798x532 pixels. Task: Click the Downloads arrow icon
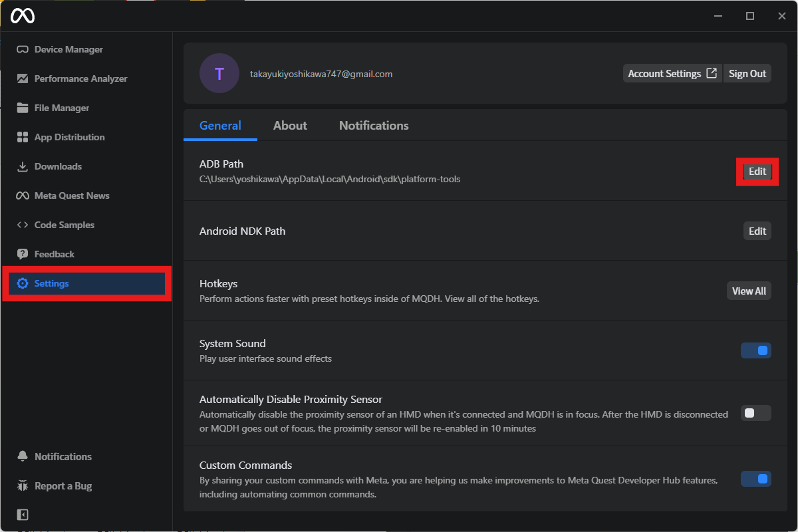coord(23,166)
